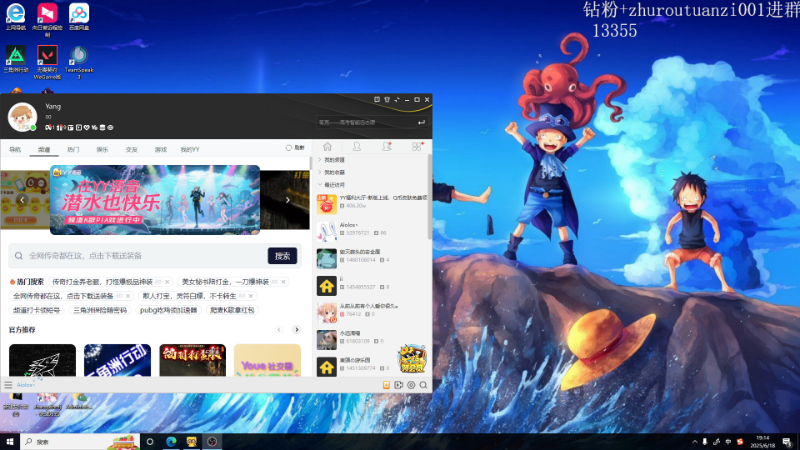Close the 传奇打金养老服 ad tag

pos(167,282)
